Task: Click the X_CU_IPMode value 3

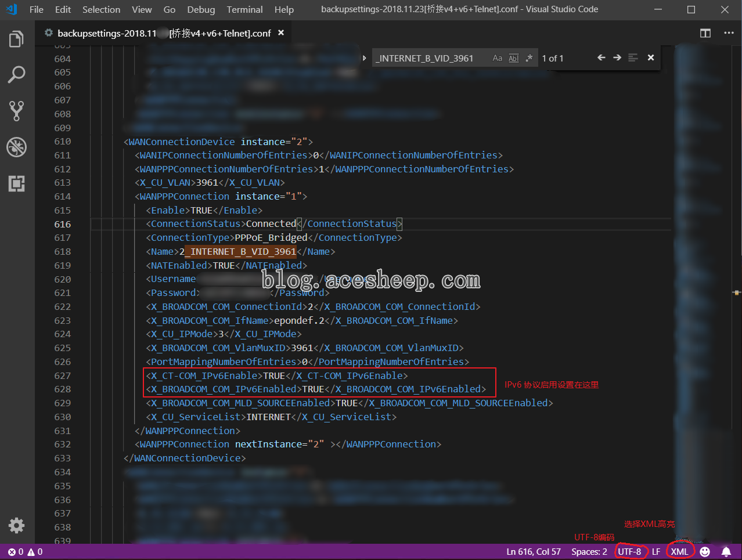Action: pos(221,334)
